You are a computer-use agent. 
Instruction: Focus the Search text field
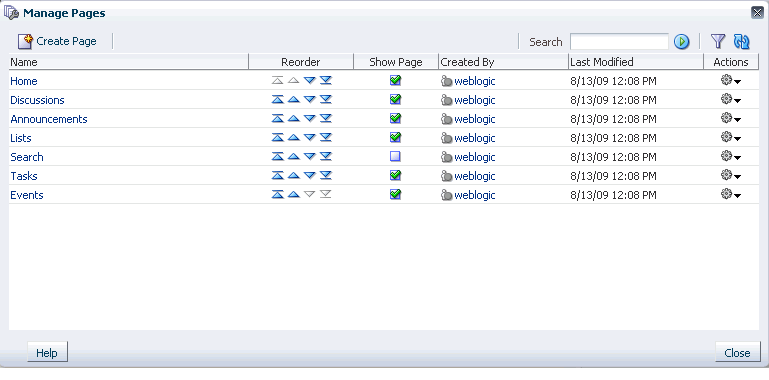[x=619, y=42]
